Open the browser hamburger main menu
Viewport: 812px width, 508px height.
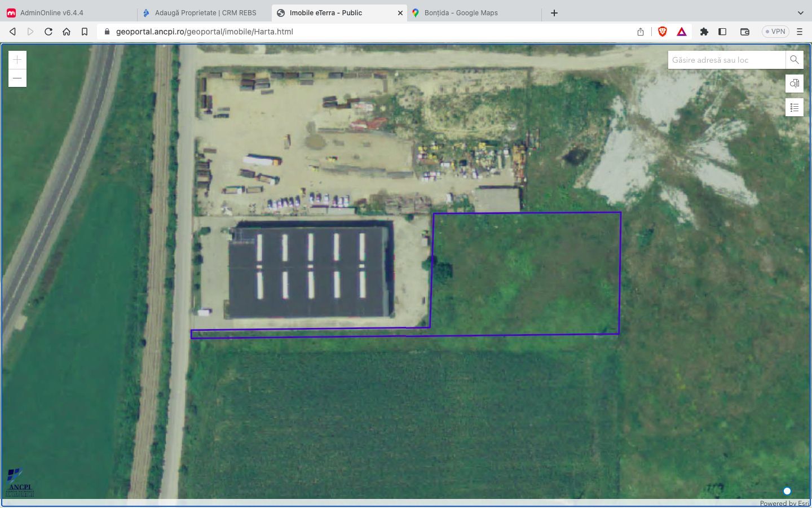coord(799,32)
